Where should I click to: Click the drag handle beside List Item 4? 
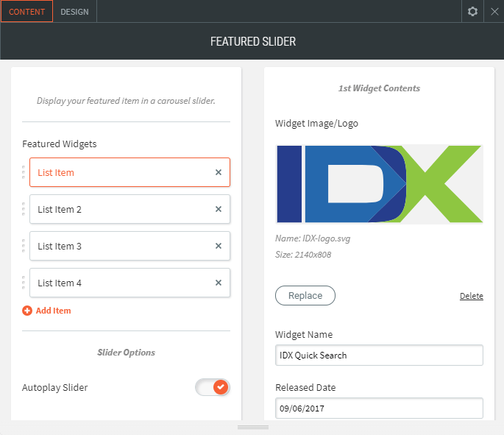(24, 283)
